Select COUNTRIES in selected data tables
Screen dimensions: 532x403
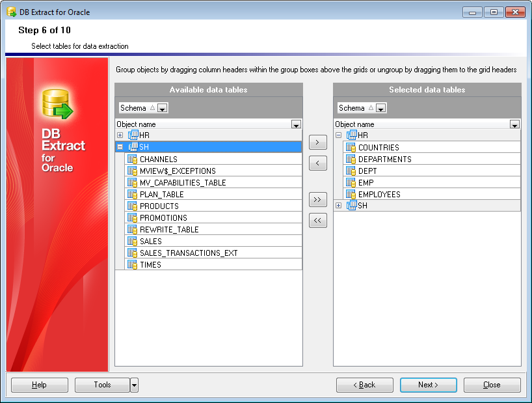point(432,147)
